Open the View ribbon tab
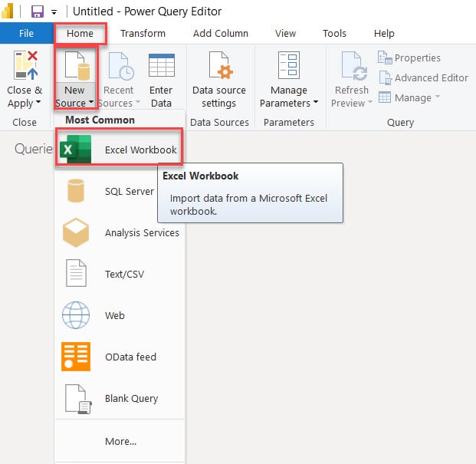 (285, 33)
